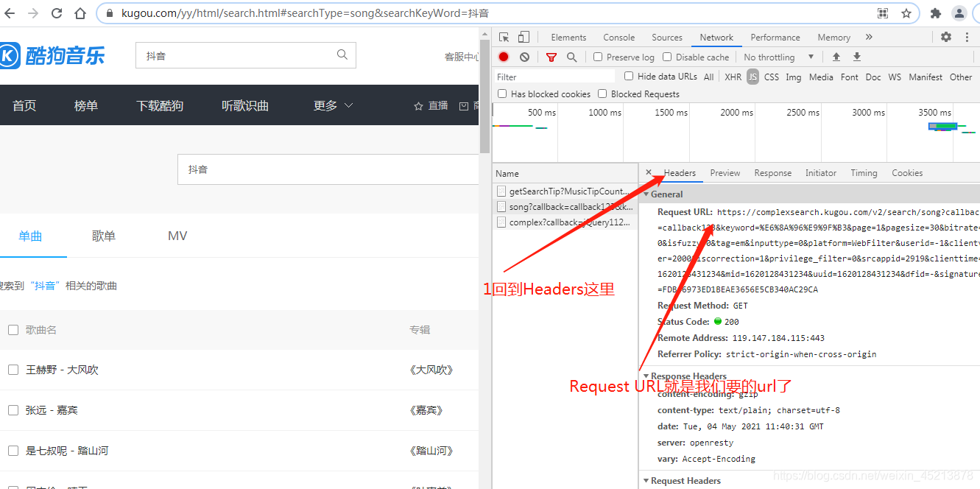Open DevTools more options menu
Screen dimensions: 980x489
[966, 37]
